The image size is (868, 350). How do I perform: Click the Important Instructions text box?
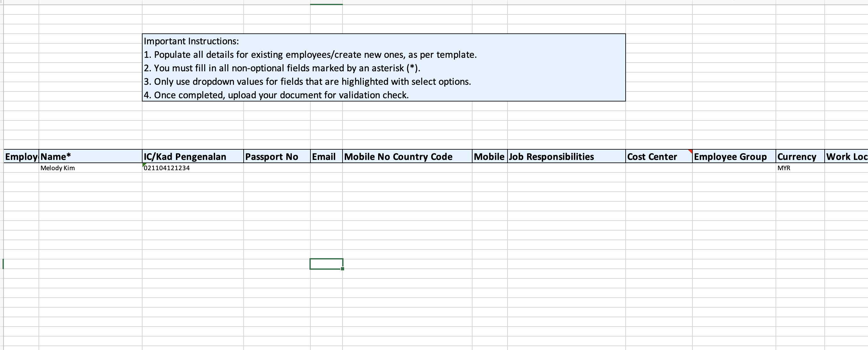pos(384,67)
